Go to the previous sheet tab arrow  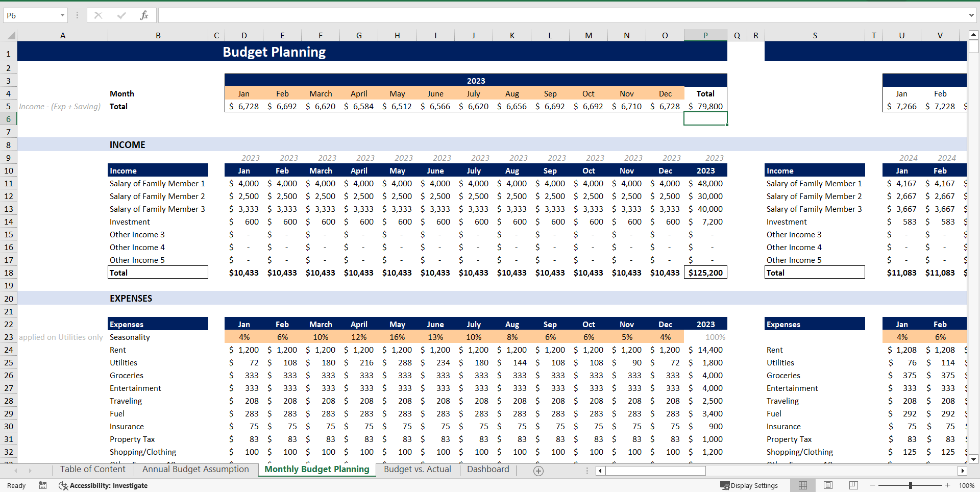coord(16,471)
